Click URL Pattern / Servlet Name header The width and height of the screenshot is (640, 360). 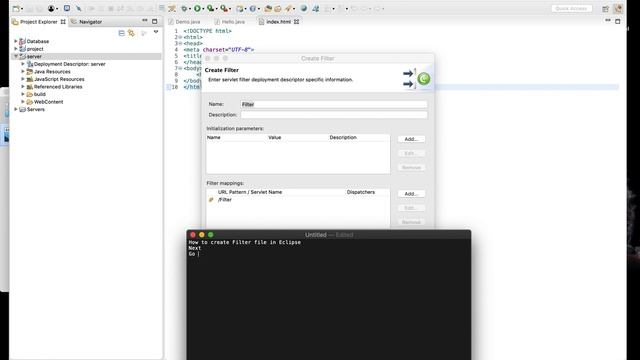click(250, 192)
